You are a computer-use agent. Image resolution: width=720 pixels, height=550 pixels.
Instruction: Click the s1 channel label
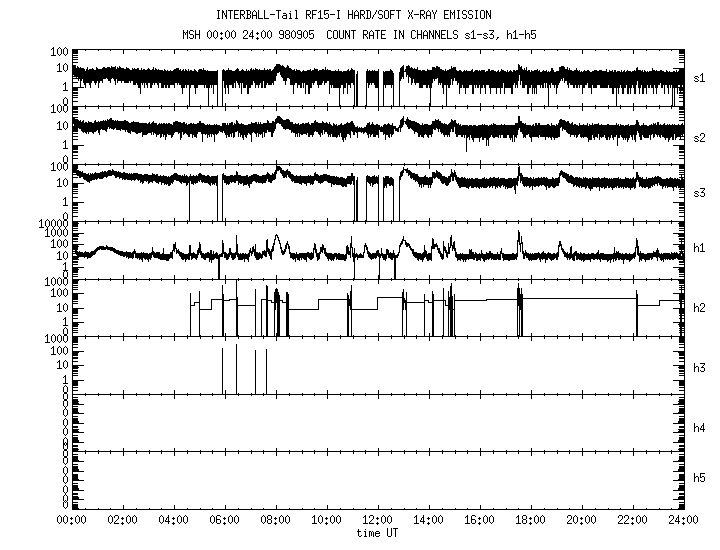(699, 78)
